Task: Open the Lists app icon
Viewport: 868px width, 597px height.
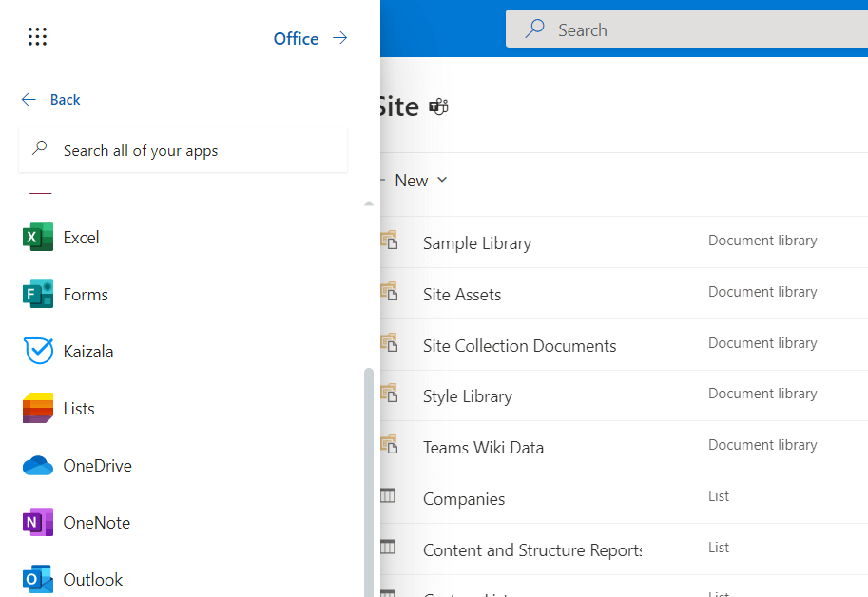Action: click(x=38, y=408)
